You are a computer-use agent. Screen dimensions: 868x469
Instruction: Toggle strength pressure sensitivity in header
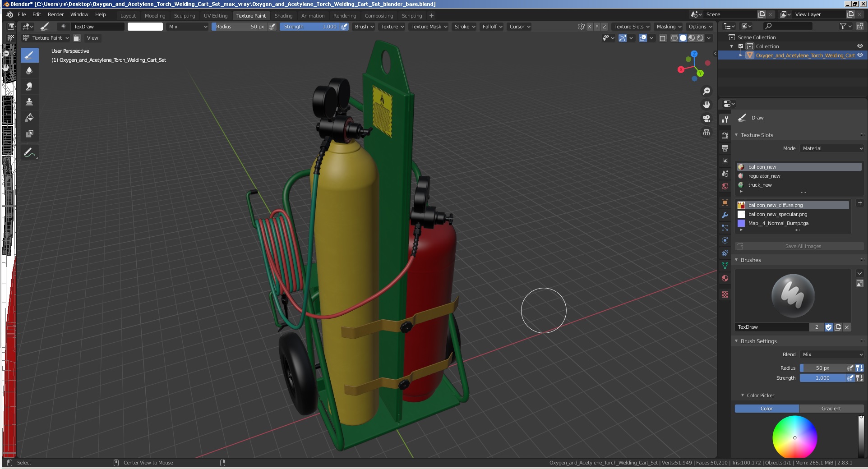click(345, 27)
